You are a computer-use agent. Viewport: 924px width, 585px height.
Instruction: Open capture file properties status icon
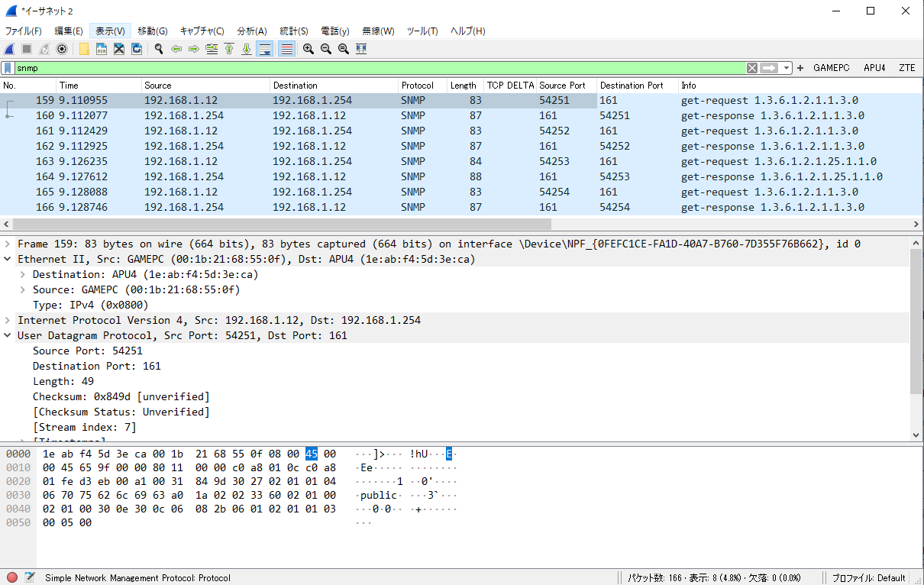30,577
